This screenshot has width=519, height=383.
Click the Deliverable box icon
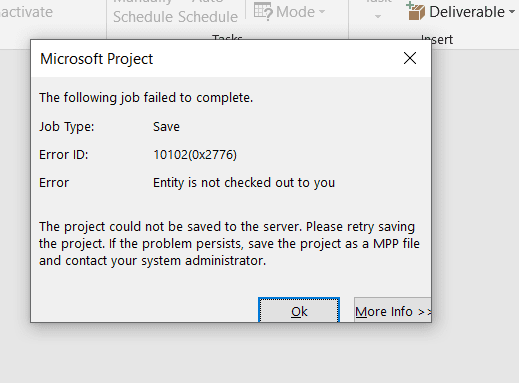point(416,10)
